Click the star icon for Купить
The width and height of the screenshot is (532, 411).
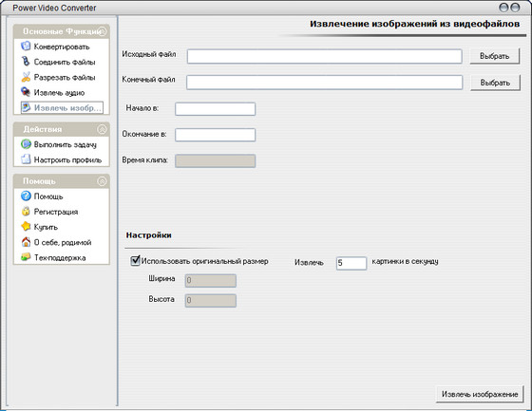pos(26,227)
